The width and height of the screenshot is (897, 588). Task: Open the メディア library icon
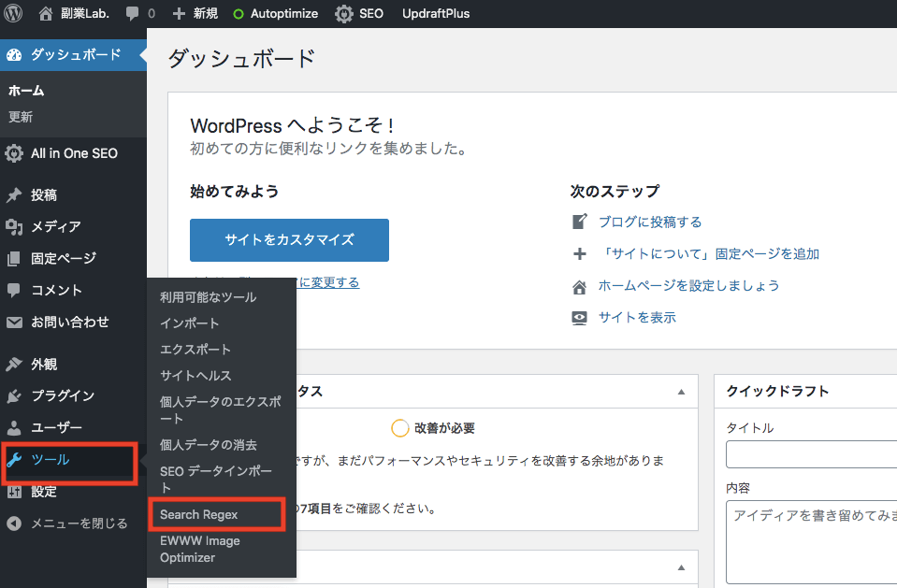pyautogui.click(x=14, y=227)
